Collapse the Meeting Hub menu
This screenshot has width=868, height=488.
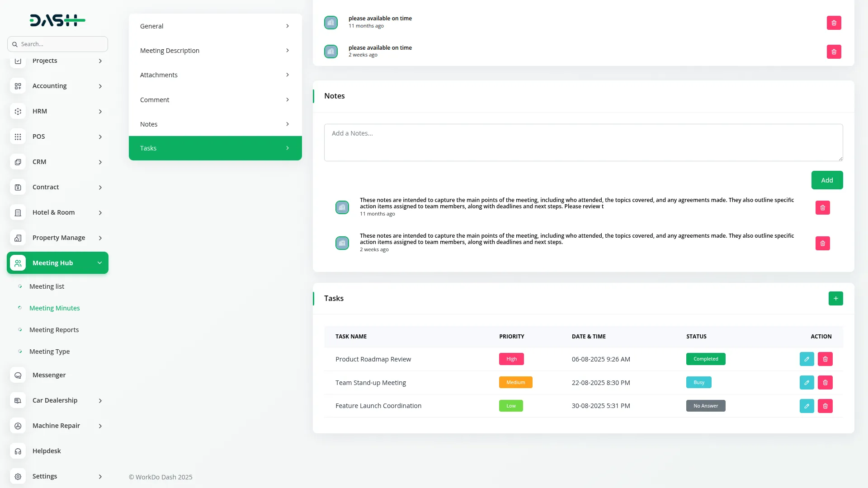tap(99, 263)
